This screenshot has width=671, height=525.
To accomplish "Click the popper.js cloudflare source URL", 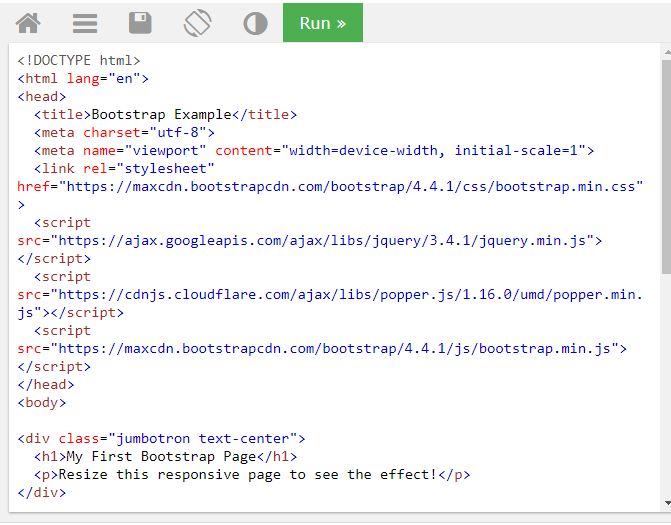I will click(350, 294).
